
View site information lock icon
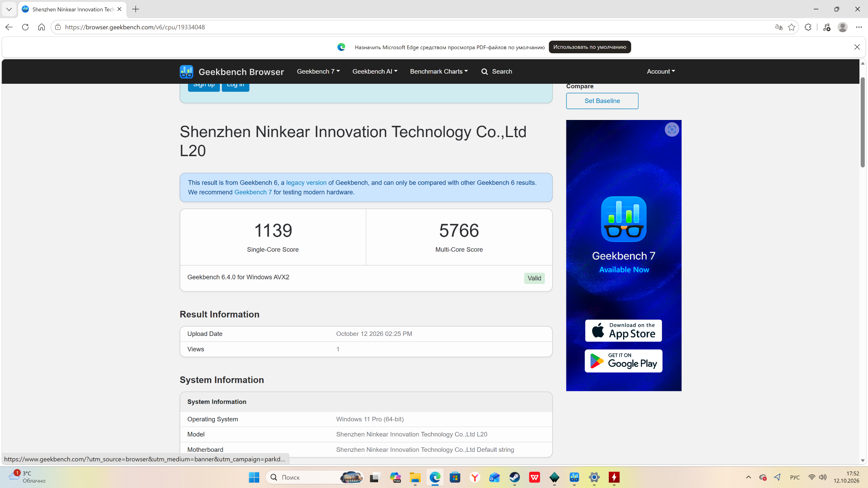[x=58, y=27]
